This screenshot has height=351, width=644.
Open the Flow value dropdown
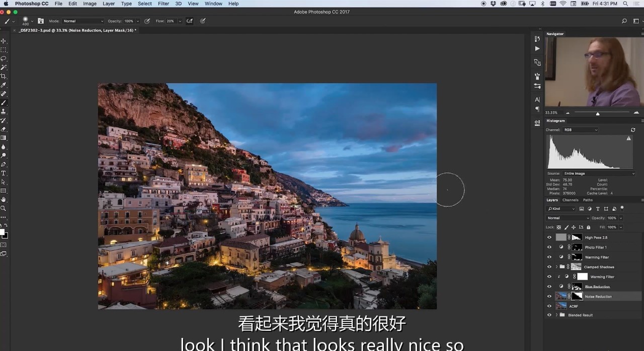pos(180,21)
